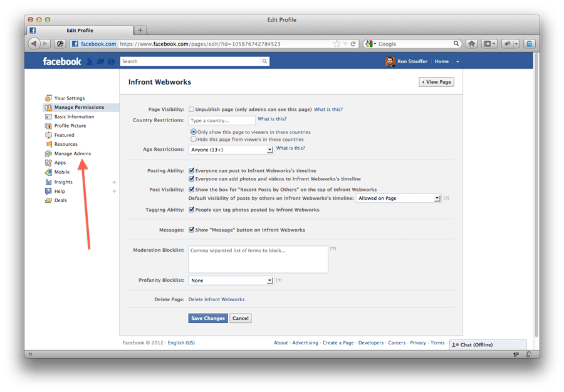Disable People can tag photos checkbox
Viewport: 564px width, 392px height.
point(191,210)
